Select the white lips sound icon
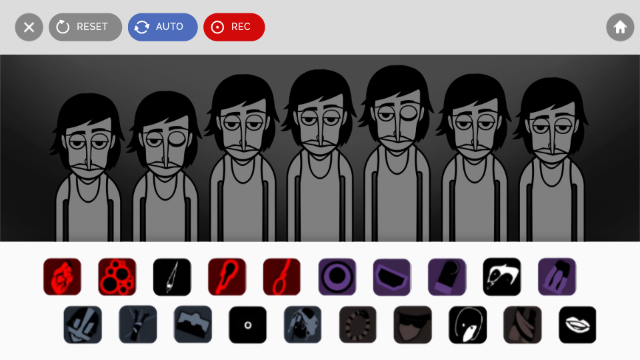The height and width of the screenshot is (360, 640). click(578, 324)
